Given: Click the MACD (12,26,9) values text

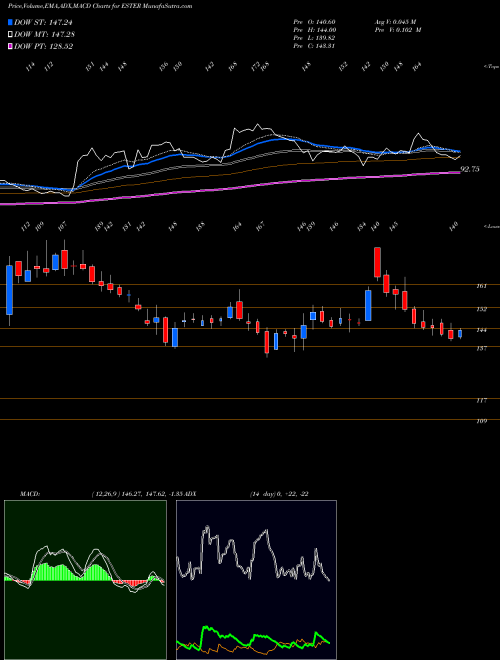Looking at the screenshot, I should tap(136, 494).
